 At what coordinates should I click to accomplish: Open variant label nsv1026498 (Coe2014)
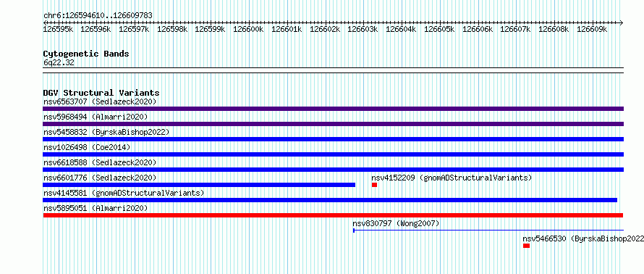87,147
